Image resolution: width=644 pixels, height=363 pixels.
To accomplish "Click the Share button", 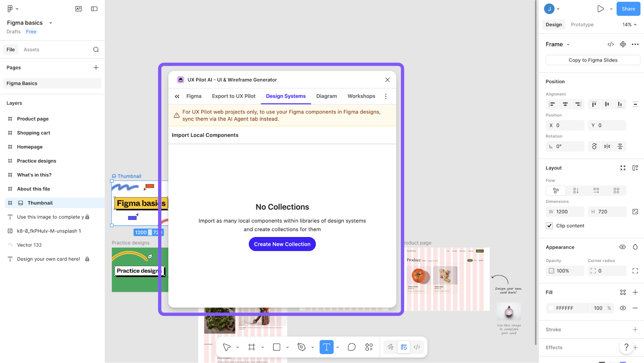I will click(x=628, y=9).
